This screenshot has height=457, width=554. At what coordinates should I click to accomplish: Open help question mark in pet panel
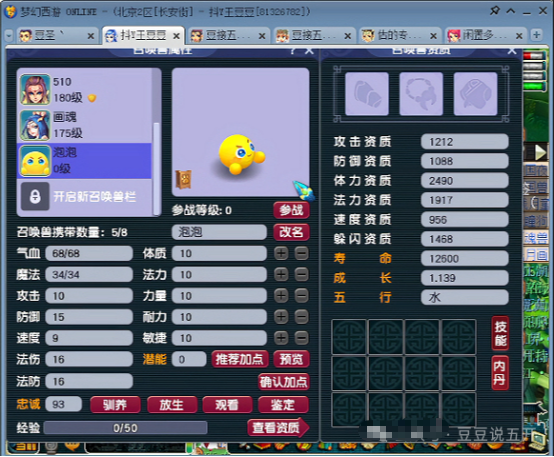[292, 51]
